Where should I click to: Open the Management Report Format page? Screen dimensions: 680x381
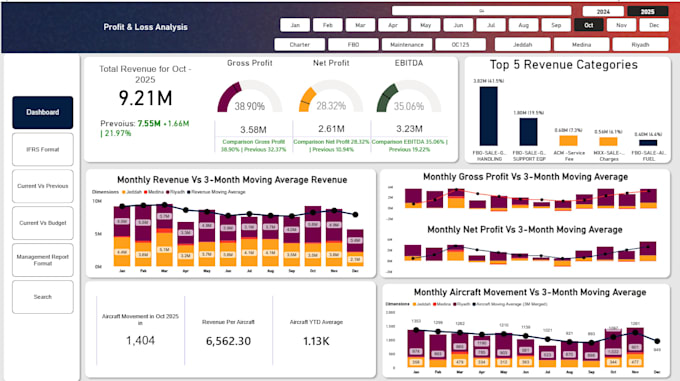point(42,260)
